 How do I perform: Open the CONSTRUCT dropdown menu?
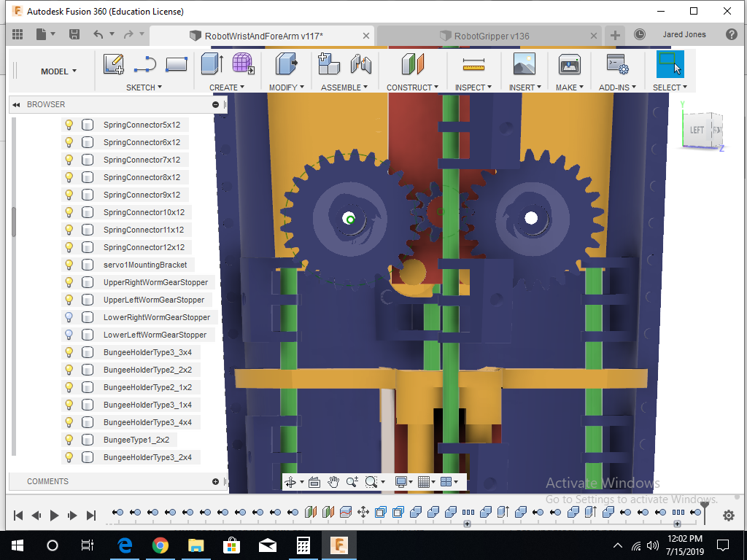(x=412, y=87)
